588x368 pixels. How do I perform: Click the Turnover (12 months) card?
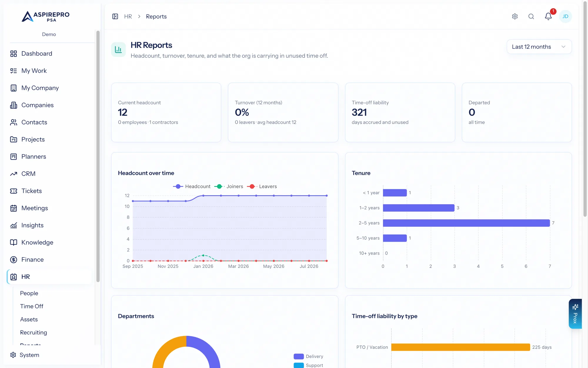[x=283, y=112]
